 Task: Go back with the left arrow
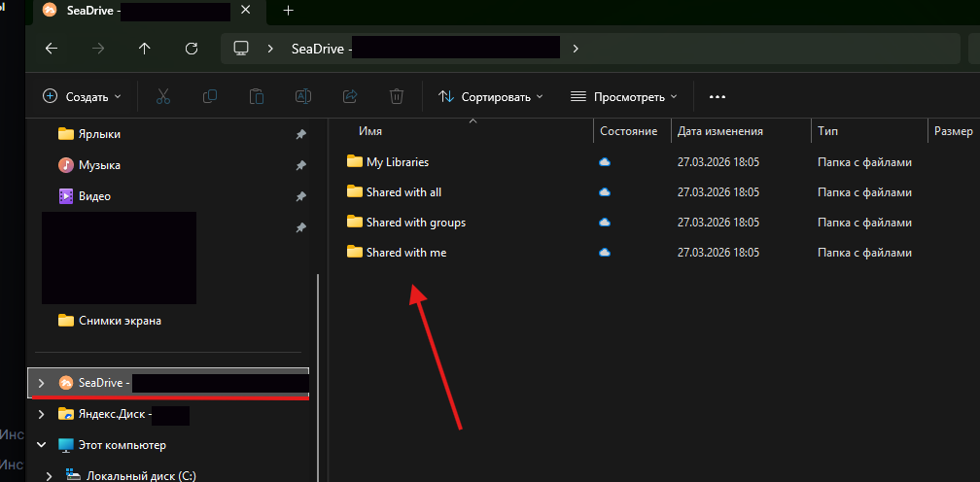coord(52,49)
